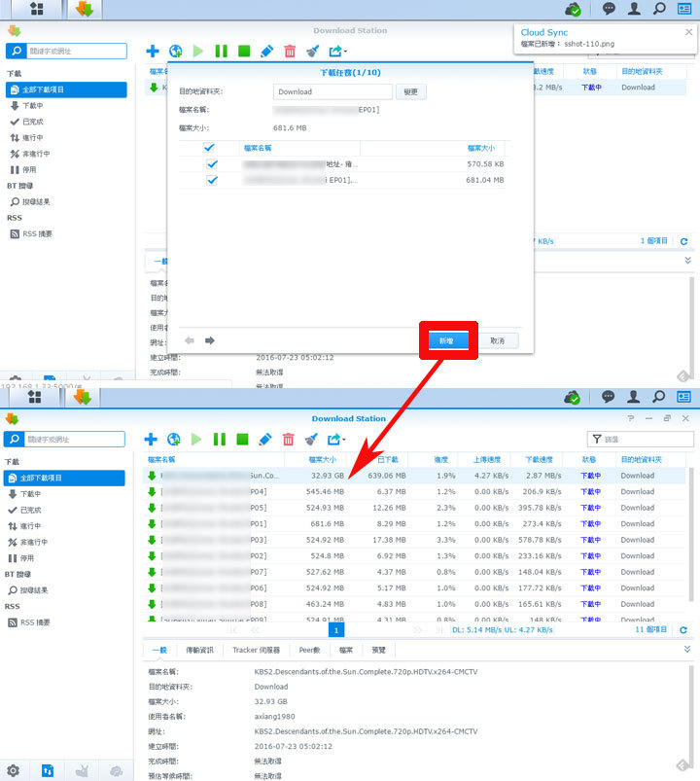Click the 變更 button next to the Download folder
Image resolution: width=700 pixels, height=781 pixels.
point(410,91)
